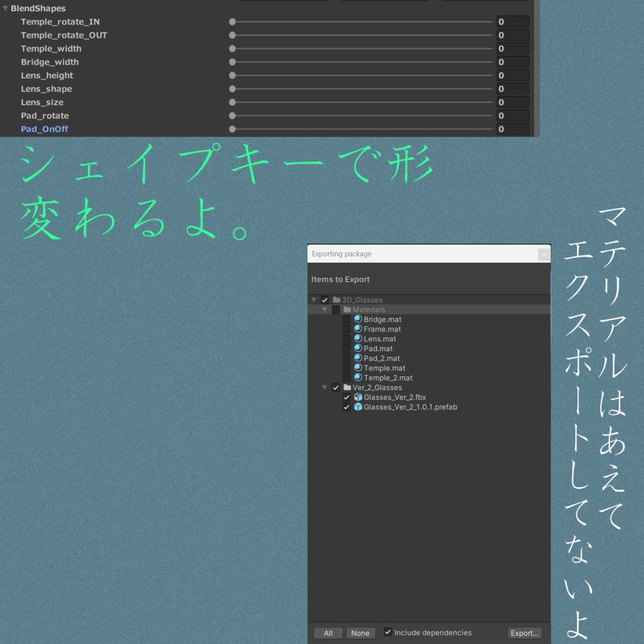This screenshot has height=644, width=644.
Task: Check the Temple_2.mat checkbox
Action: coord(347,378)
